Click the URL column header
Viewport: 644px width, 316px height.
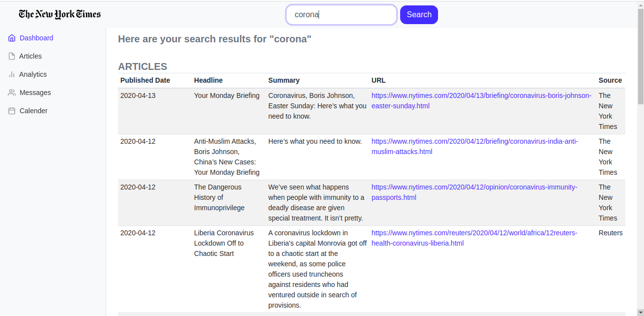point(379,80)
